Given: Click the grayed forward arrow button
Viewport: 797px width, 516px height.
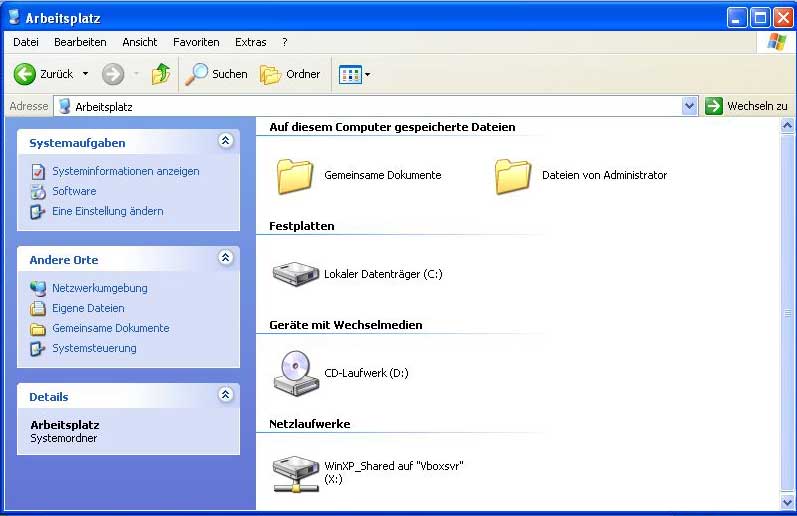Looking at the screenshot, I should click(x=113, y=74).
